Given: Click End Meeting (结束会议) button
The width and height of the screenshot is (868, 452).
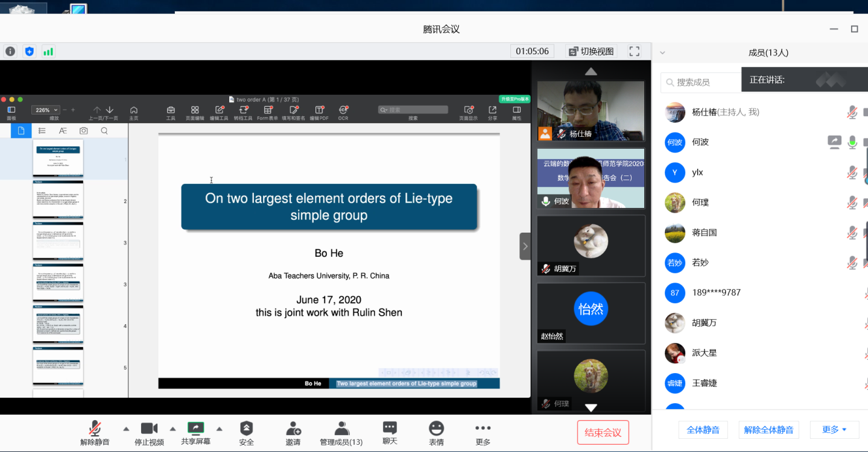Looking at the screenshot, I should (603, 432).
